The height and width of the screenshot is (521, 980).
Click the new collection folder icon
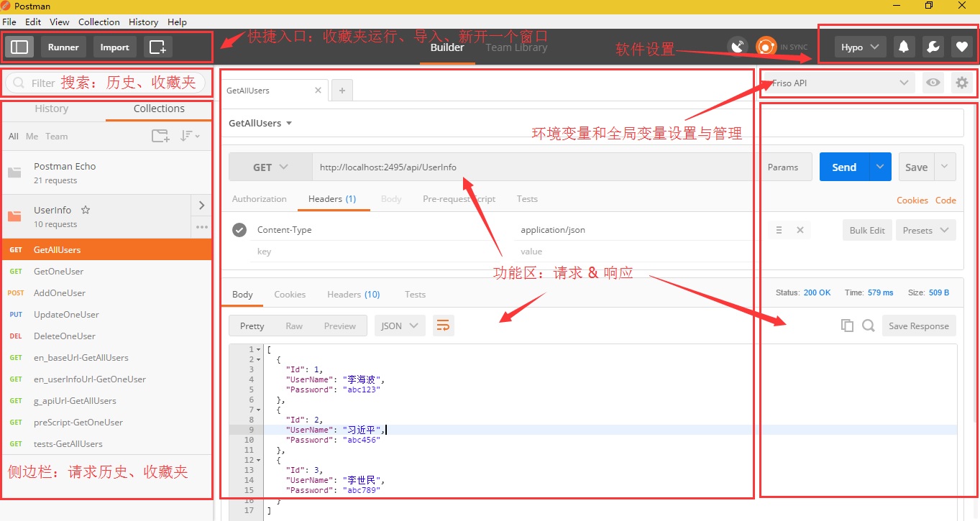[x=160, y=136]
